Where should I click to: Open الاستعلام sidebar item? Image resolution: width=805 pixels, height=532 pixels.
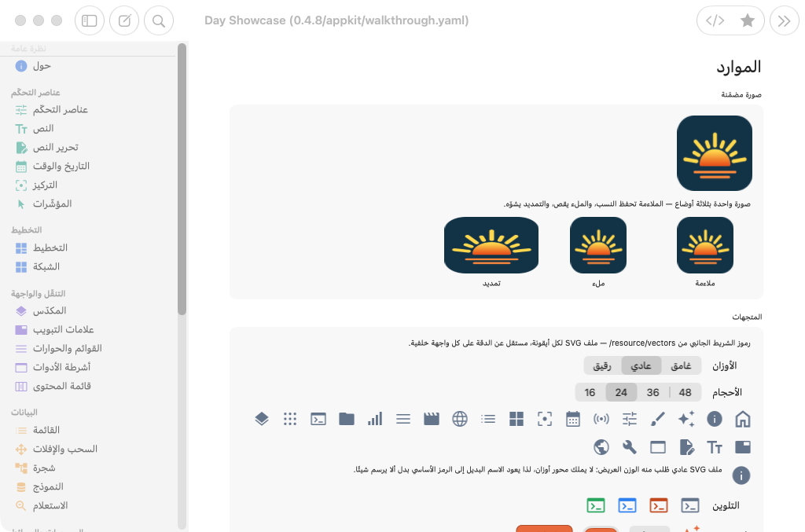88,506
